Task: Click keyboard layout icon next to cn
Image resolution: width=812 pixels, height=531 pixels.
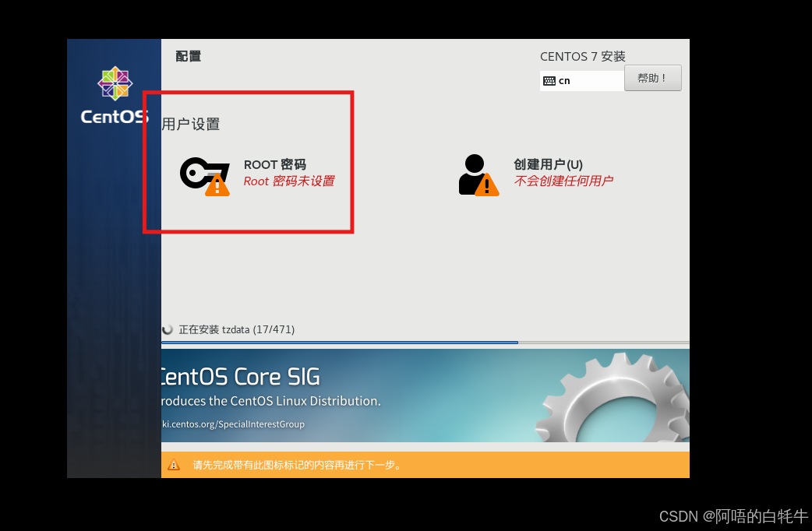Action: tap(549, 81)
